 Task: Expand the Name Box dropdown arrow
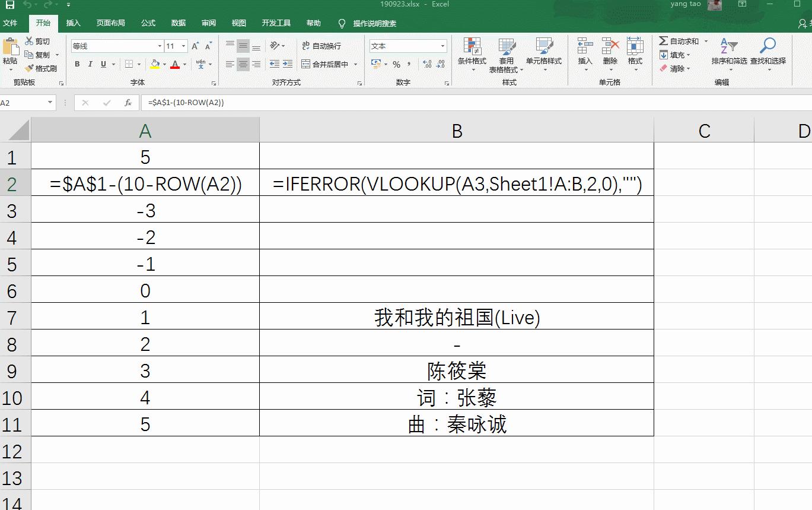[50, 103]
